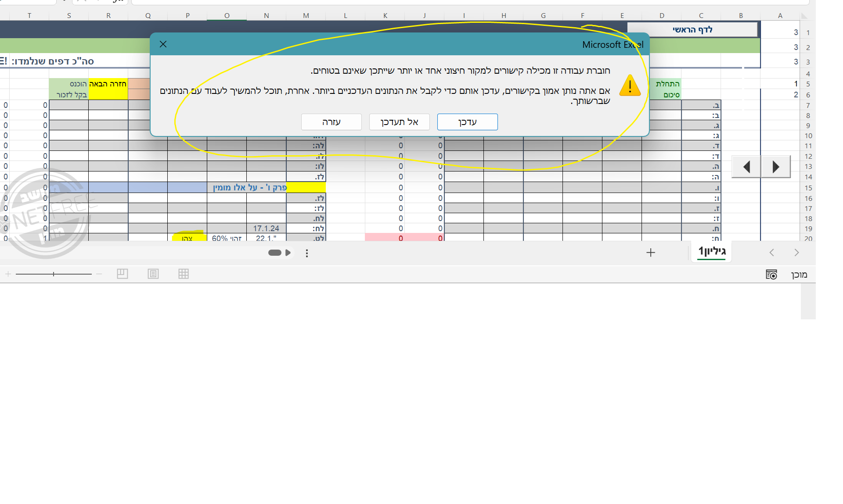Image resolution: width=843 pixels, height=504 pixels.
Task: Click the בקל לזכור cell
Action: click(x=69, y=95)
